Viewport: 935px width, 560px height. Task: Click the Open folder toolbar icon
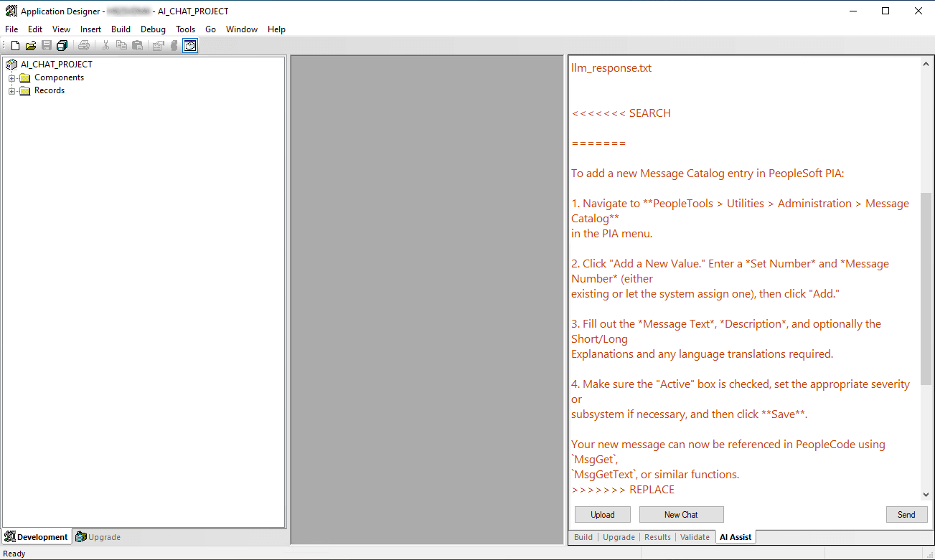coord(31,46)
